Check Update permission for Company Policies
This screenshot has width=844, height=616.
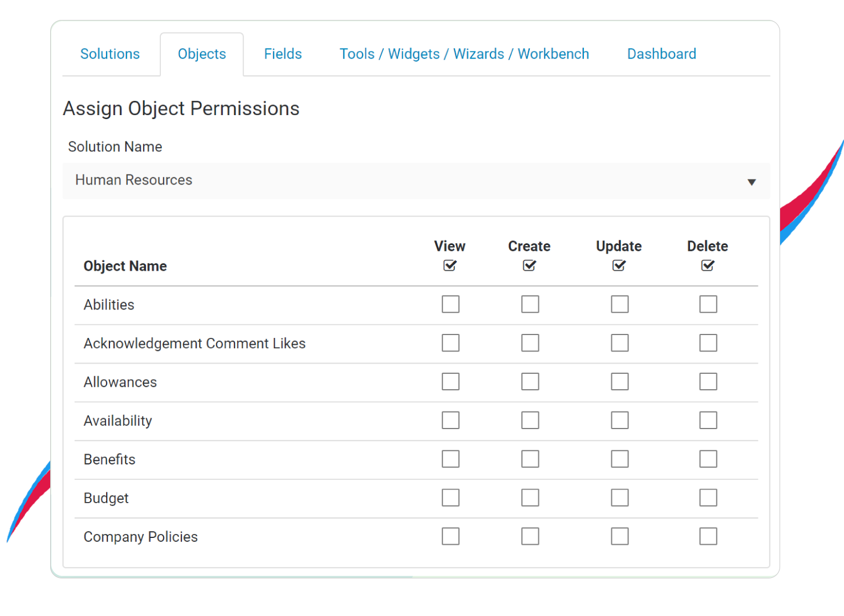click(619, 536)
